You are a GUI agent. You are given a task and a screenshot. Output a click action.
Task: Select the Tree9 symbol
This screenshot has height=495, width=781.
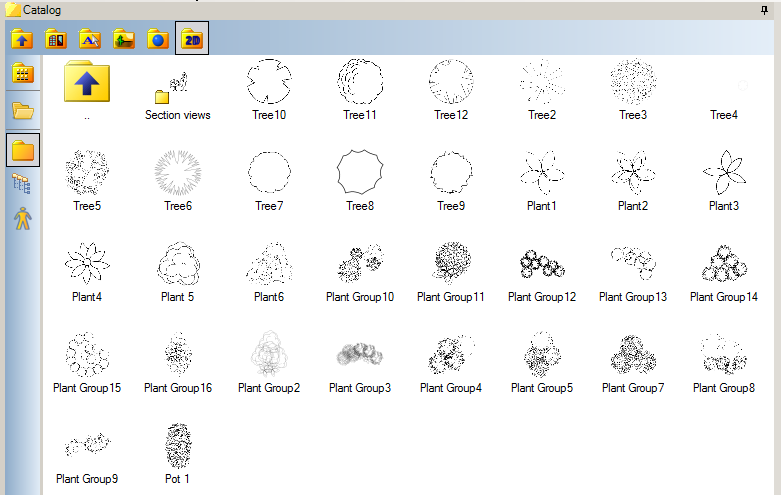451,172
